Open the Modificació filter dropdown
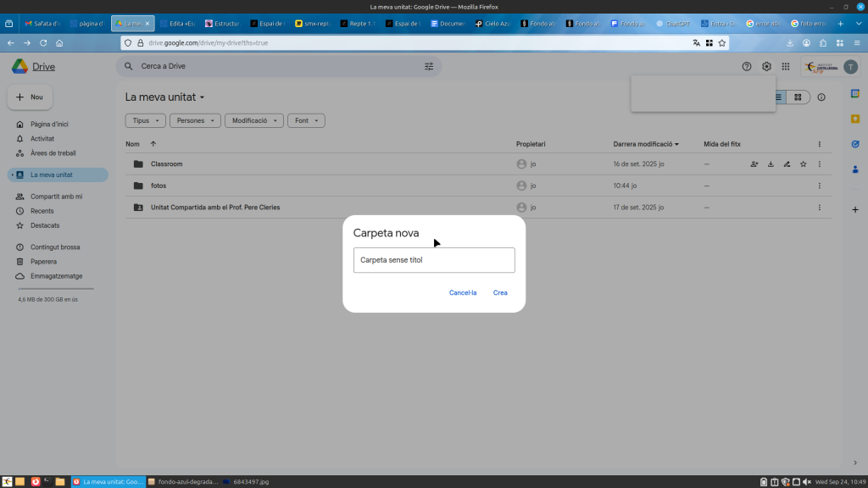The image size is (868, 488). pos(254,121)
